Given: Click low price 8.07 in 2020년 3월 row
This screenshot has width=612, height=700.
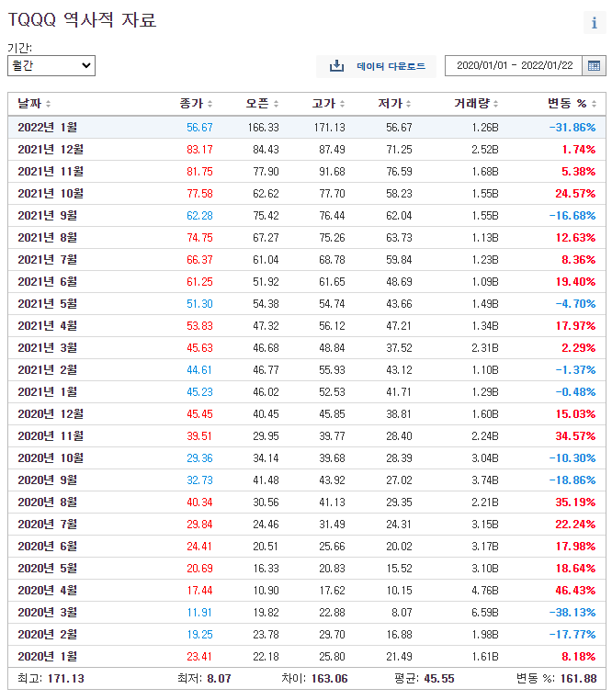Looking at the screenshot, I should click(402, 613).
